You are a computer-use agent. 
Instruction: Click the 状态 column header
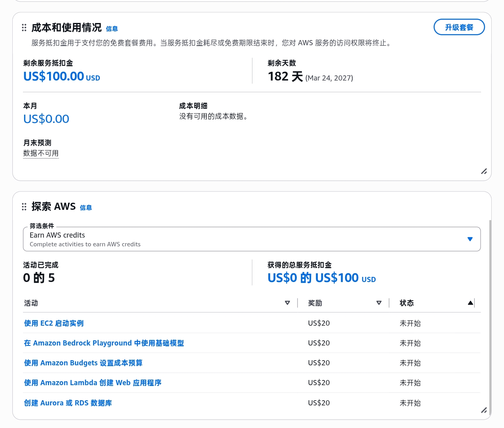(x=407, y=303)
